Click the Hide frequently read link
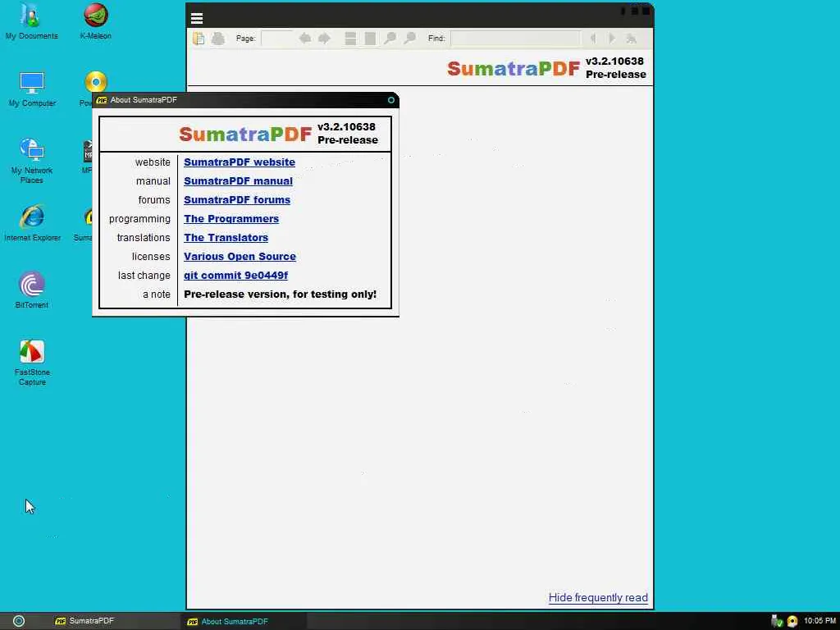 pyautogui.click(x=598, y=598)
